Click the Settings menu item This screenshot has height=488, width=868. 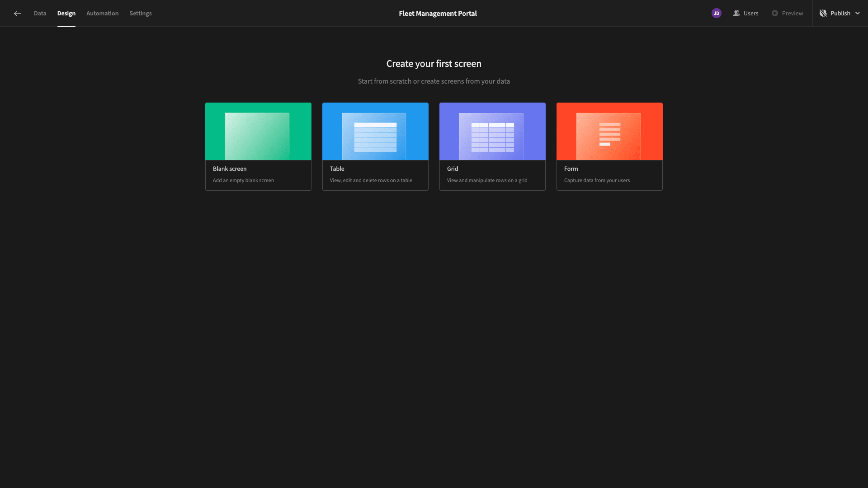click(141, 13)
